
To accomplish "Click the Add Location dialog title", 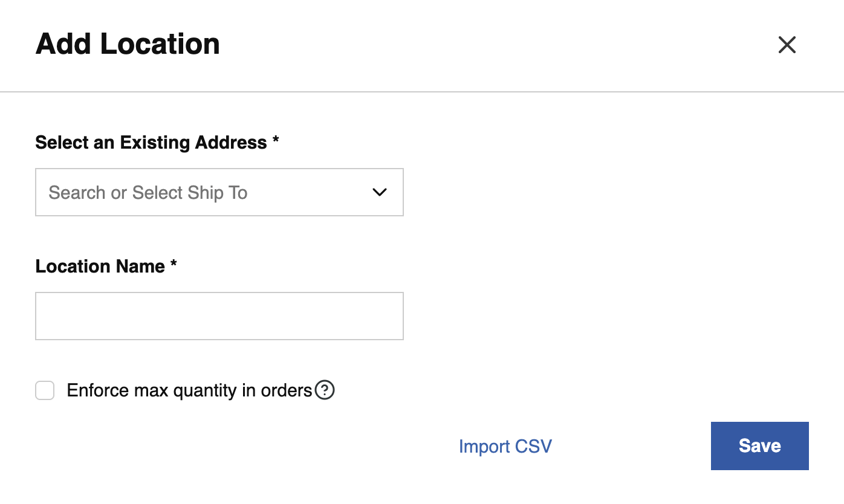I will tap(128, 44).
